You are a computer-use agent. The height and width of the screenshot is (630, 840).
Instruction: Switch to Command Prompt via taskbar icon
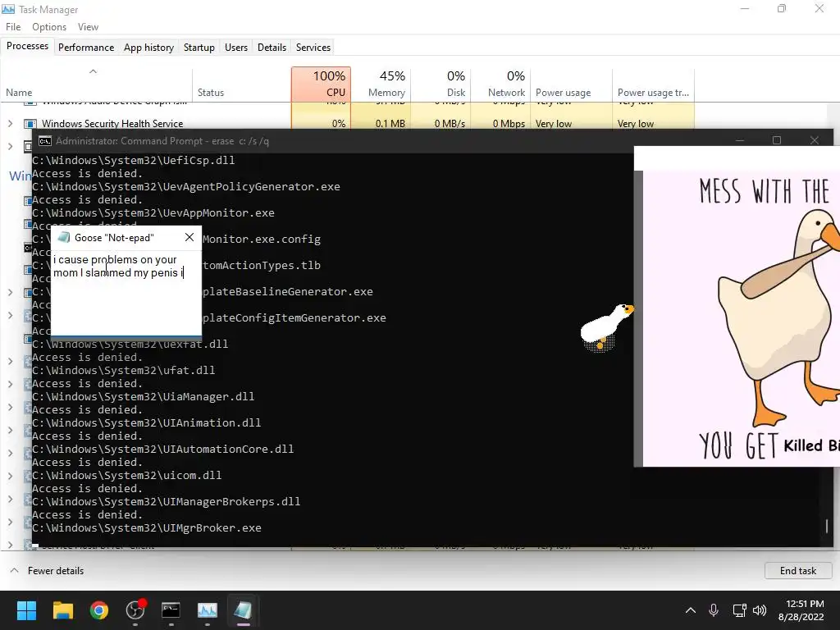click(x=171, y=610)
